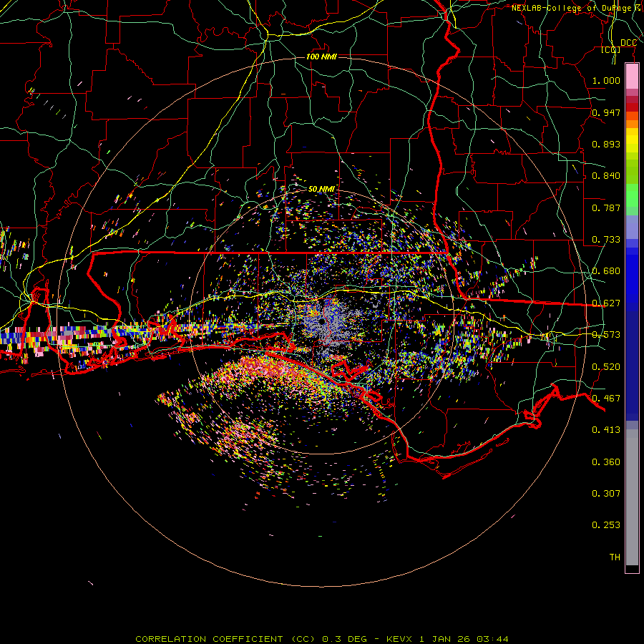This screenshot has width=644, height=644.
Task: Click the 0.627 legend value
Action: (606, 303)
